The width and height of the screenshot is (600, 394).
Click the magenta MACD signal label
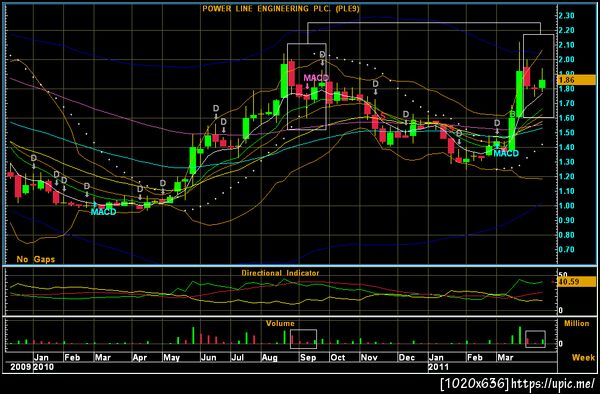tap(316, 78)
